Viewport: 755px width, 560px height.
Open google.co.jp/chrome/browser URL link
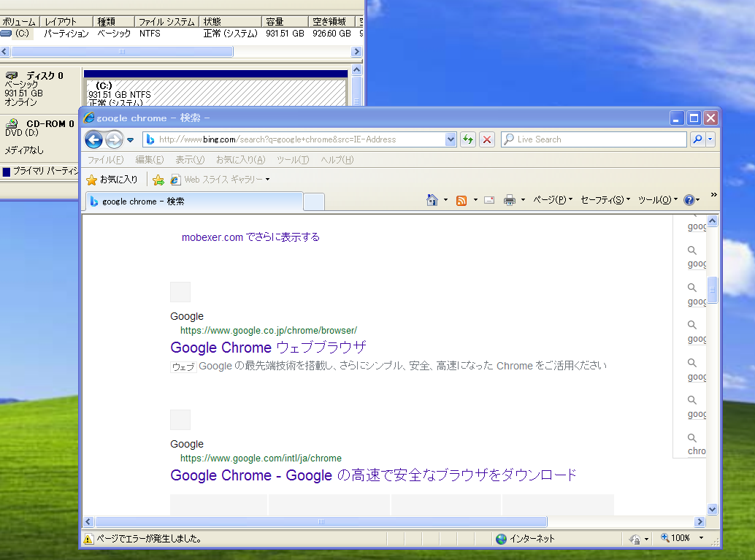point(269,330)
